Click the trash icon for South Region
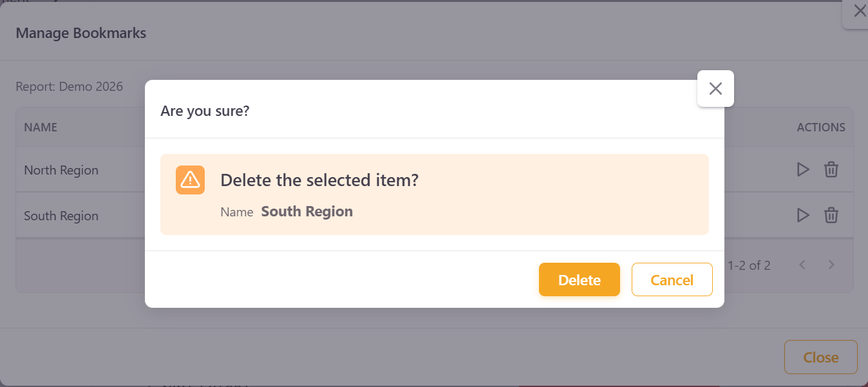This screenshot has height=387, width=868. (x=831, y=214)
